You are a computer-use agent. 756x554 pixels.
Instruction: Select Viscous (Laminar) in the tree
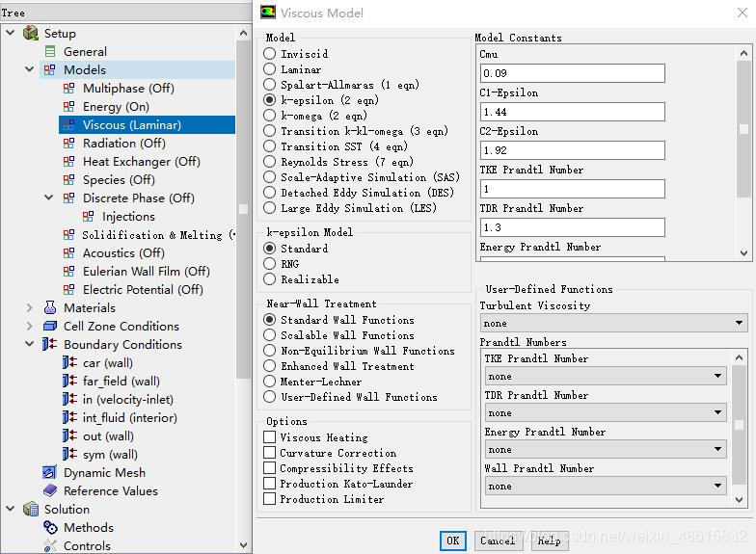click(x=147, y=125)
